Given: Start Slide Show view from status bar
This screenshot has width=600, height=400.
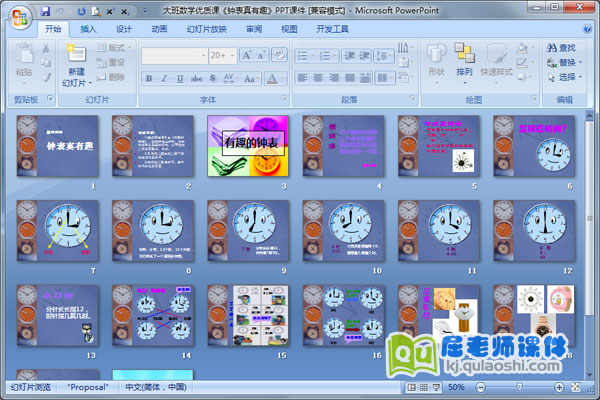Looking at the screenshot, I should tap(436, 387).
